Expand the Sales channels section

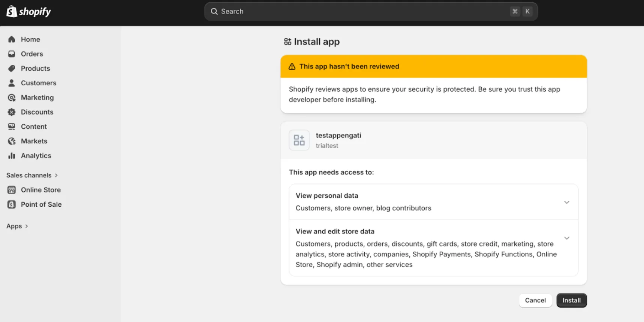pyautogui.click(x=32, y=175)
